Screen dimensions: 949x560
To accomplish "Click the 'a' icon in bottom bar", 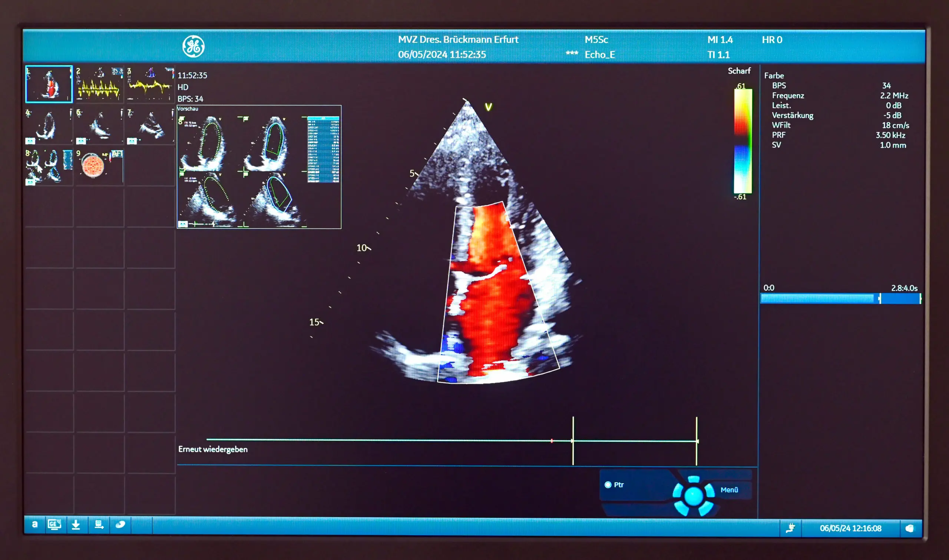I will tap(35, 524).
